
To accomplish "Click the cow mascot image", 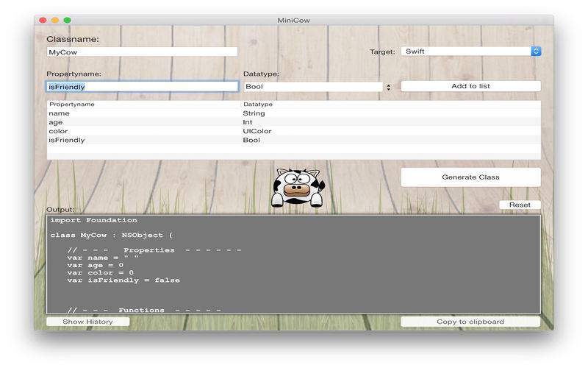I will coord(298,187).
